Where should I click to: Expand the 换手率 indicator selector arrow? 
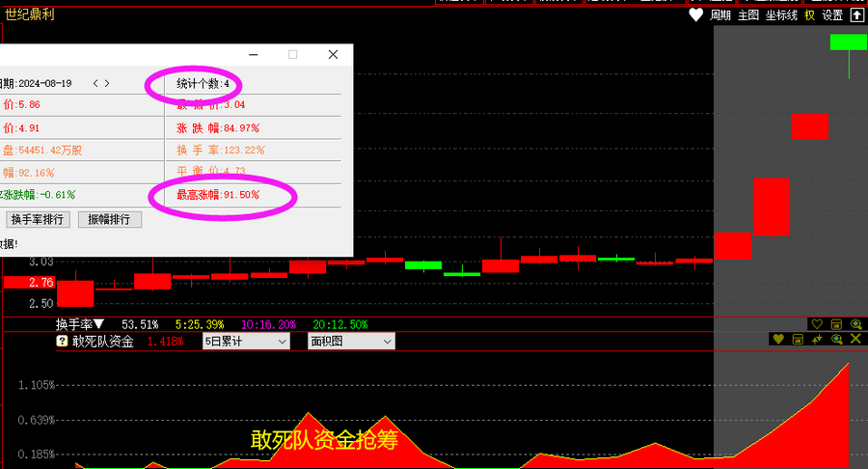[x=99, y=324]
